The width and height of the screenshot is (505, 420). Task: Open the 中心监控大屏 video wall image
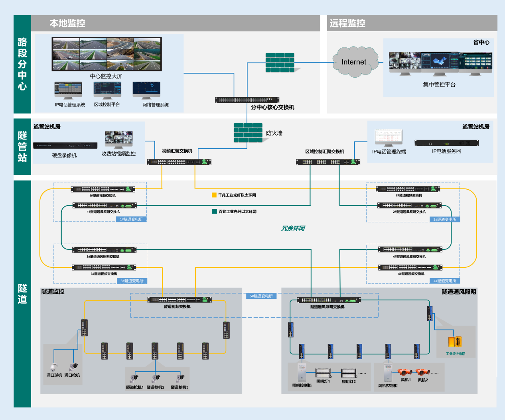point(107,55)
